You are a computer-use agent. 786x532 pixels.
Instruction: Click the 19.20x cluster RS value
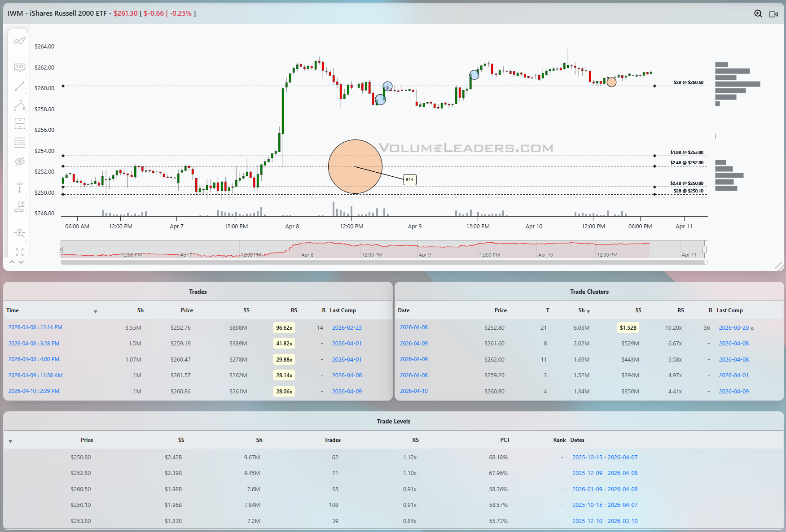coord(673,328)
